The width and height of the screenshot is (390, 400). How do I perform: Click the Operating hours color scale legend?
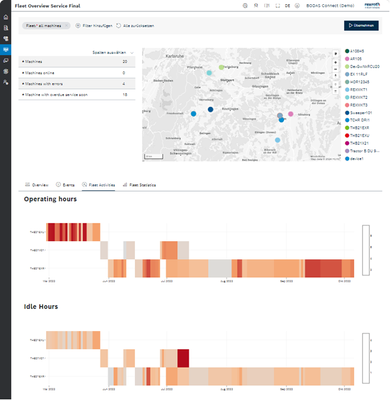(366, 250)
